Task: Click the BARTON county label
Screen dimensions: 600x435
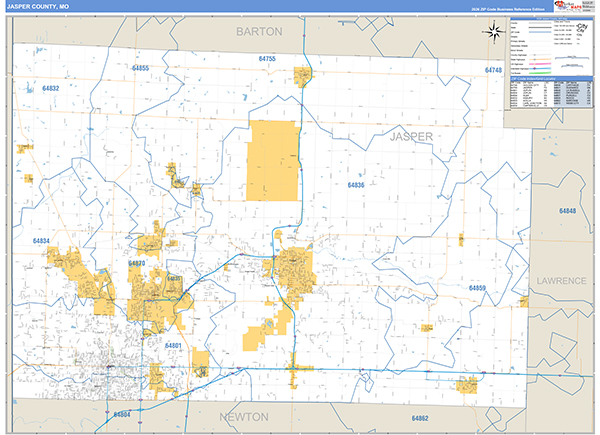Action: tap(259, 31)
